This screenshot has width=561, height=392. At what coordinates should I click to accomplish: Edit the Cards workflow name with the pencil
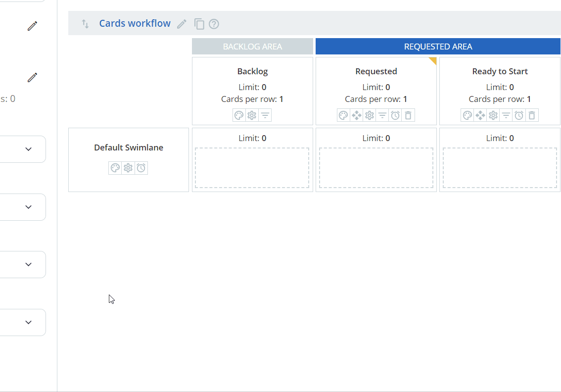pyautogui.click(x=181, y=23)
